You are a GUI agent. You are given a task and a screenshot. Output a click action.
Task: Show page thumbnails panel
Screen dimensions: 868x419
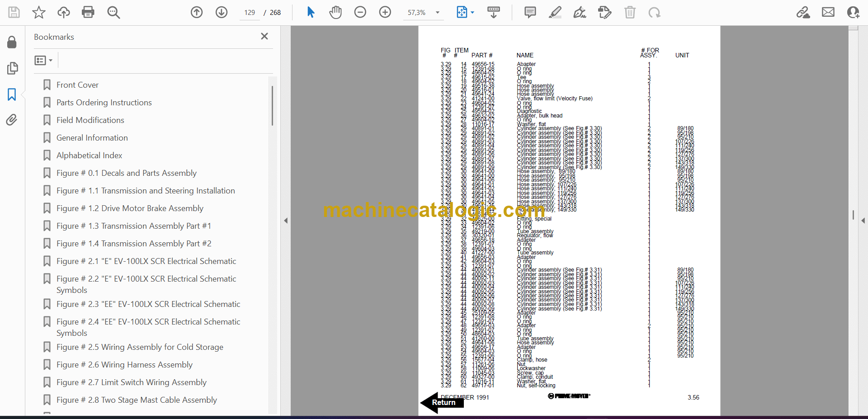pos(12,68)
